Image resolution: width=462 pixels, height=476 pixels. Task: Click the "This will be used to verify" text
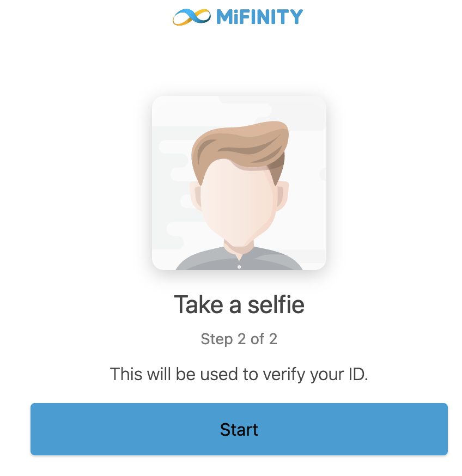239,374
